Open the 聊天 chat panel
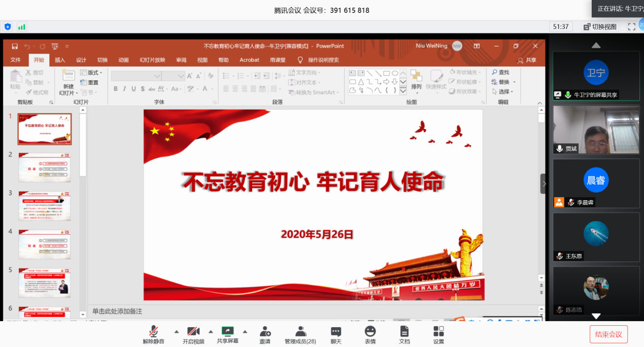Viewport: 644px width, 347px height. [x=336, y=332]
